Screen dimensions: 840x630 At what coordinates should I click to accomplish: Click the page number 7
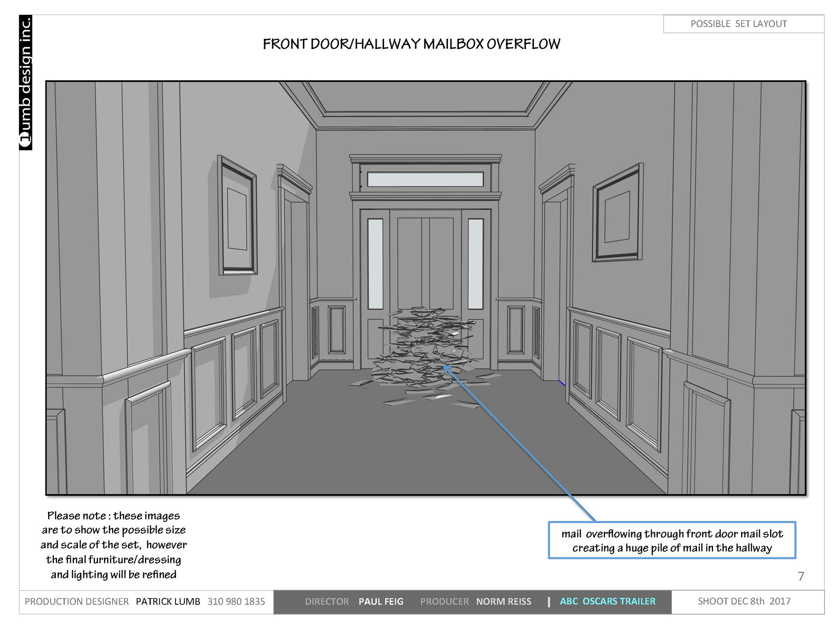[801, 576]
